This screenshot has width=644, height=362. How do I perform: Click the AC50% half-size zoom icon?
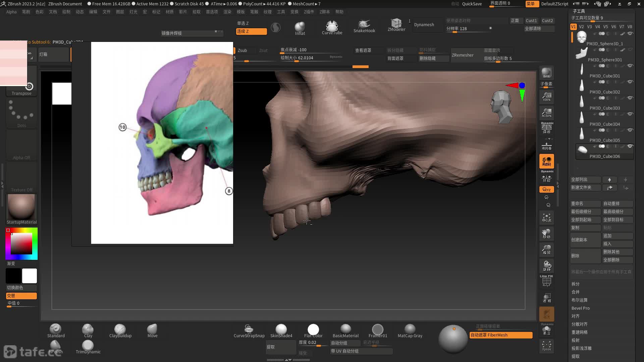(546, 113)
